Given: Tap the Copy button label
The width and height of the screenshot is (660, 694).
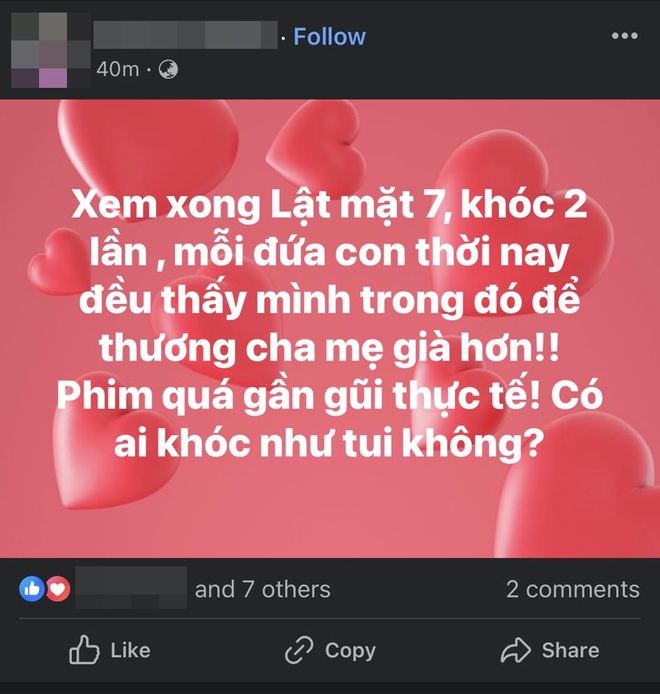Looking at the screenshot, I should coord(350,651).
